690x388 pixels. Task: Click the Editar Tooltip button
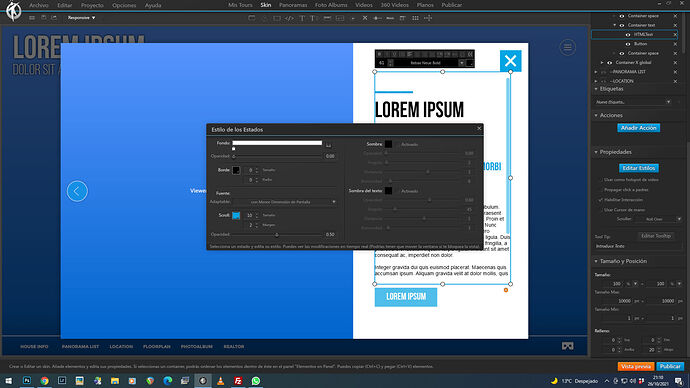point(656,236)
